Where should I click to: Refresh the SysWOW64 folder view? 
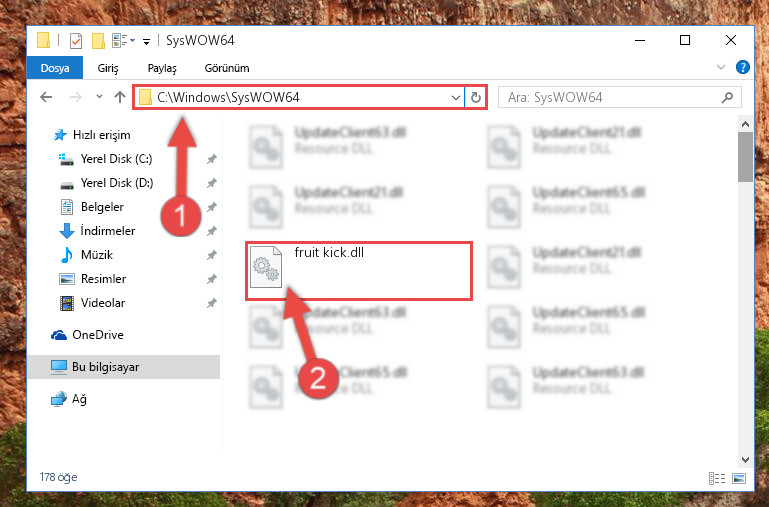[475, 97]
